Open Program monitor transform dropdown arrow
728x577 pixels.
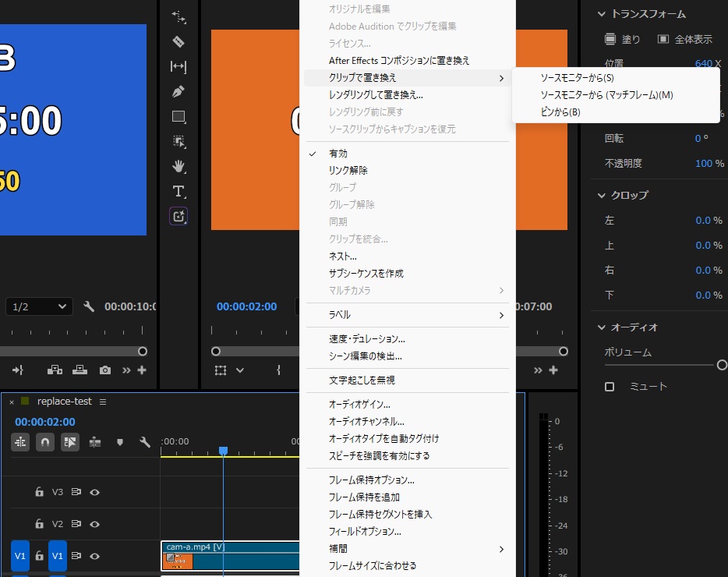click(239, 370)
